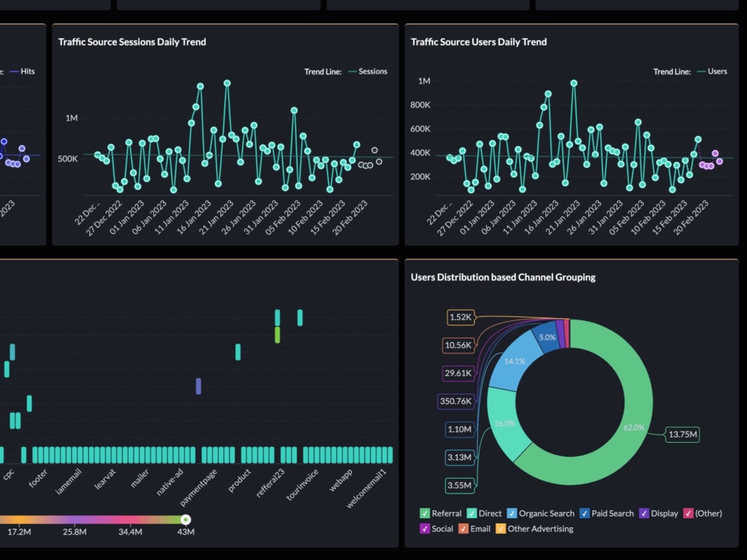Click the purple paymentpage heatmap cell
Viewport: 747px width, 560px height.
point(198,386)
